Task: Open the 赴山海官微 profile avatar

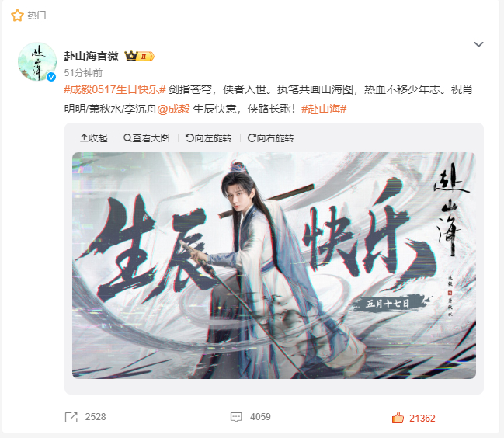Action: click(37, 61)
